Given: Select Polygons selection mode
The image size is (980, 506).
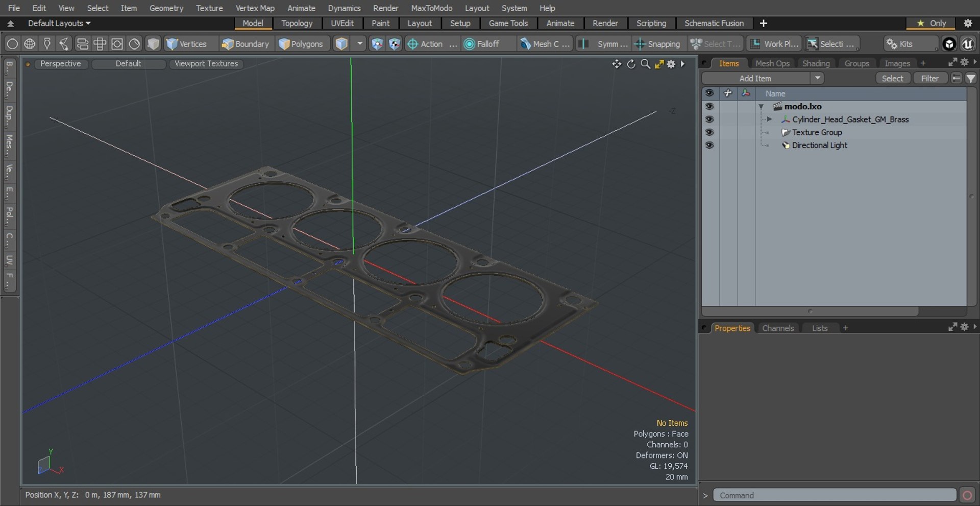Looking at the screenshot, I should point(301,44).
